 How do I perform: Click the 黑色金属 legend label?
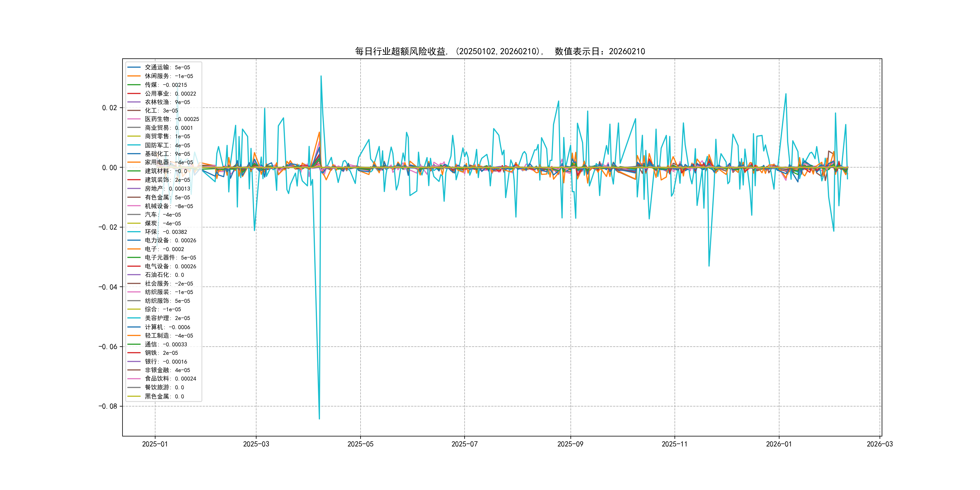coord(164,396)
